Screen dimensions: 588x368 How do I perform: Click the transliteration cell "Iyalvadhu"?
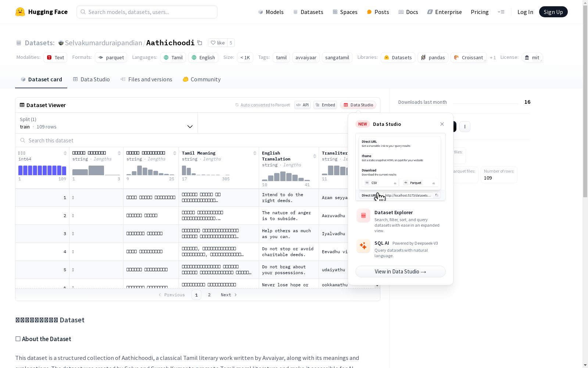click(x=333, y=234)
